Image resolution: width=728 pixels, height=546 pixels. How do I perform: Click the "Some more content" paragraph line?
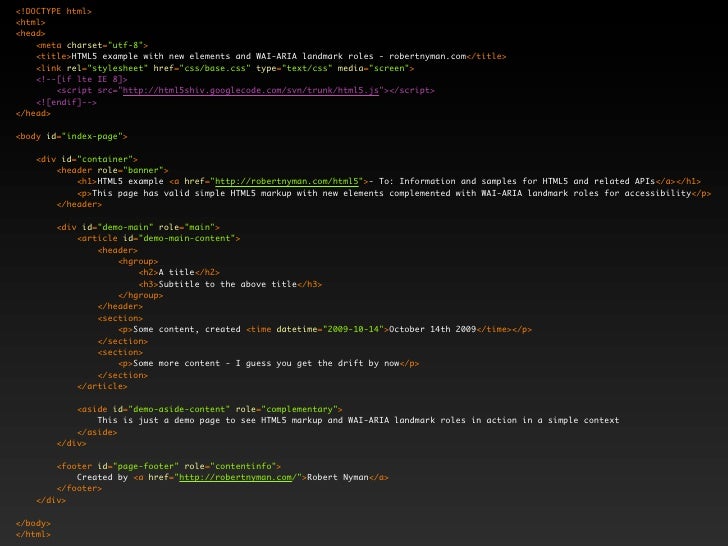click(269, 364)
